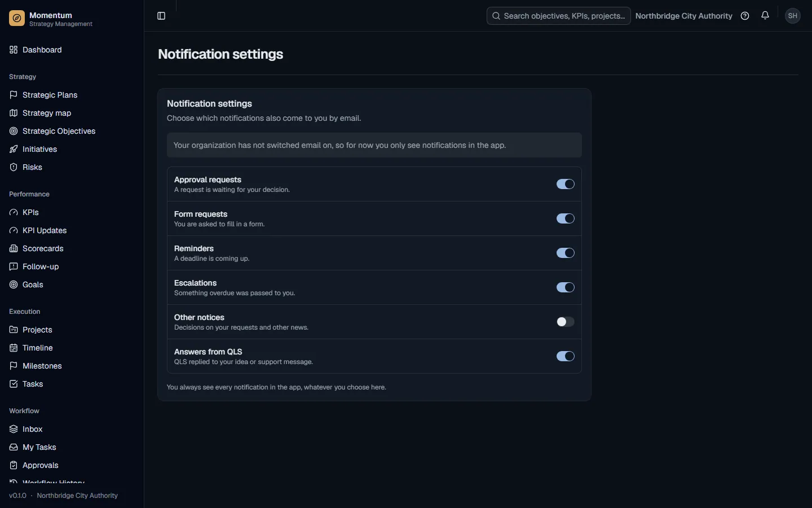Enable the Other notices toggle
812x508 pixels.
pos(566,322)
